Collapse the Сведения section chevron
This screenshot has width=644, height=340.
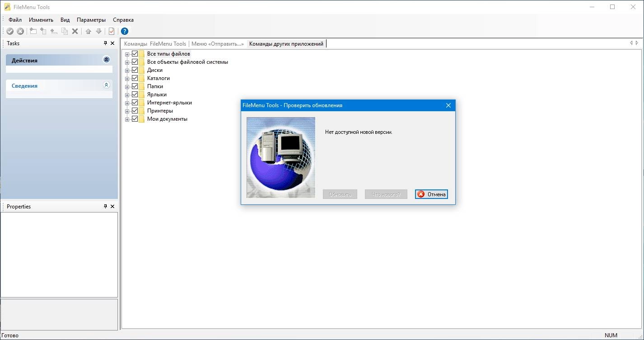point(107,85)
